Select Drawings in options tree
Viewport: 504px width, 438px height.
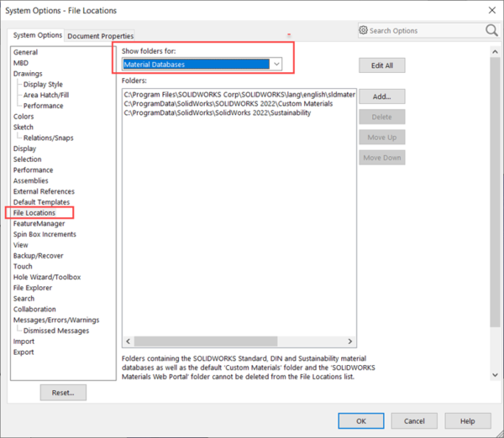click(28, 74)
